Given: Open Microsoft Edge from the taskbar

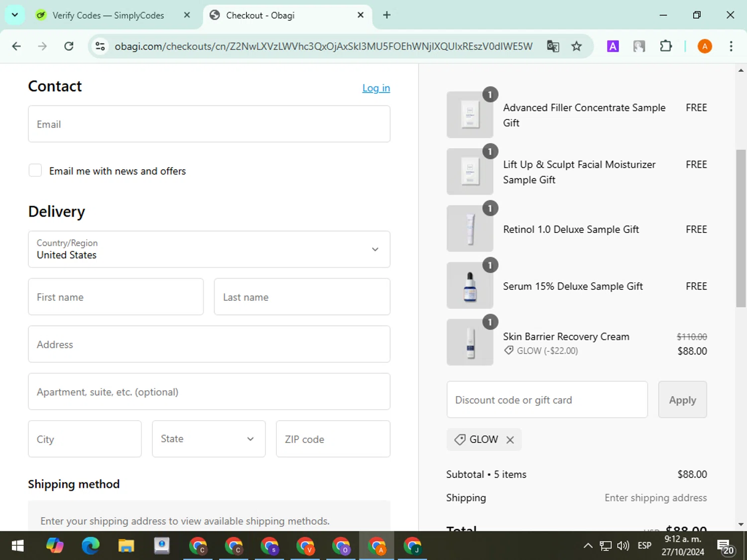Looking at the screenshot, I should click(x=91, y=546).
